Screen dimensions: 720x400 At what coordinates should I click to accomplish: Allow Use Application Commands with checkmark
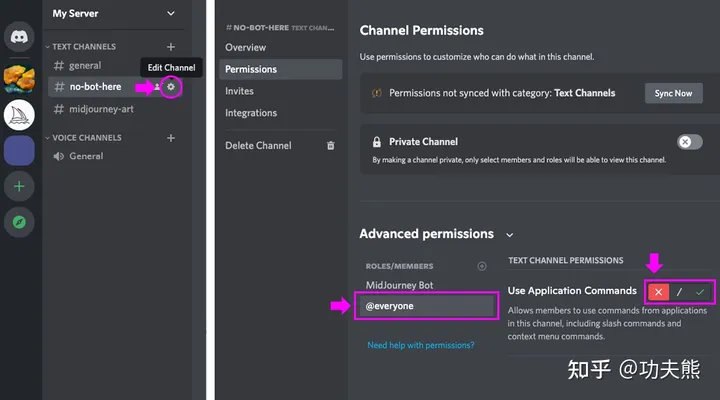coord(700,291)
